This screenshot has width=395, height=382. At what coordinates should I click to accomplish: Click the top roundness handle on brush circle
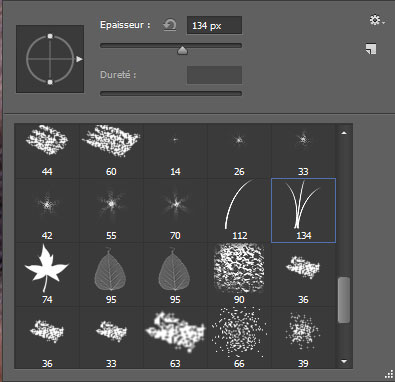pos(50,36)
